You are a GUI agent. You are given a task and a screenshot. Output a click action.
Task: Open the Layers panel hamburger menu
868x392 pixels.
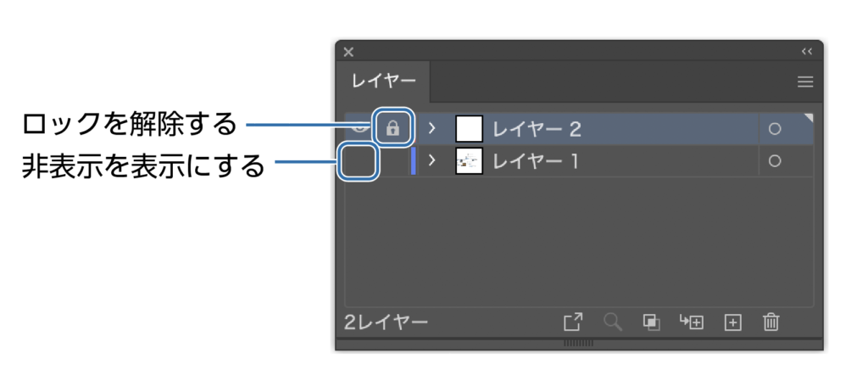coord(805,82)
